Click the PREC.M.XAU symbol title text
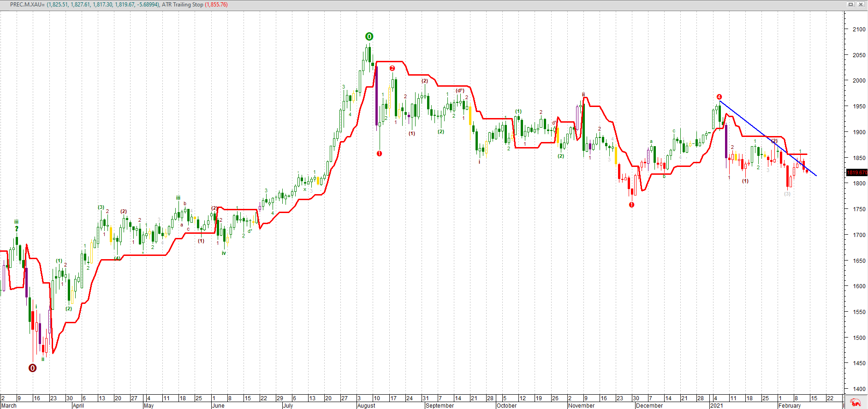The image size is (868, 409). coord(27,5)
